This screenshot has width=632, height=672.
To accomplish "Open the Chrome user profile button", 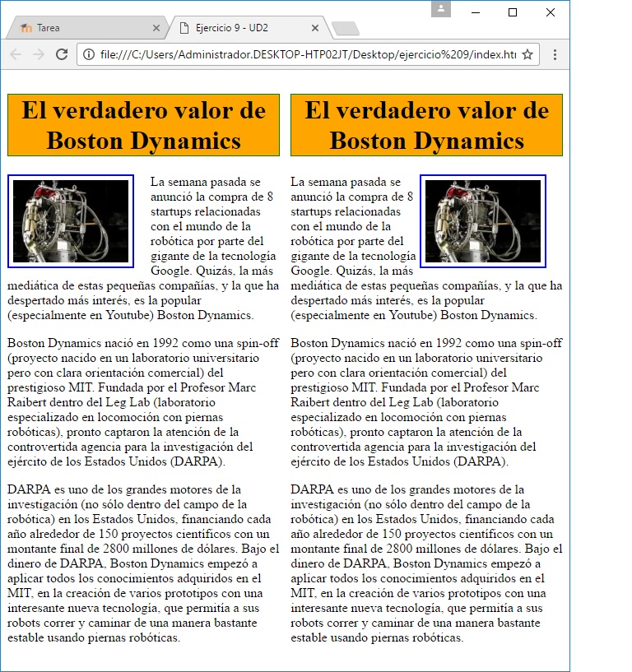I will (x=441, y=8).
